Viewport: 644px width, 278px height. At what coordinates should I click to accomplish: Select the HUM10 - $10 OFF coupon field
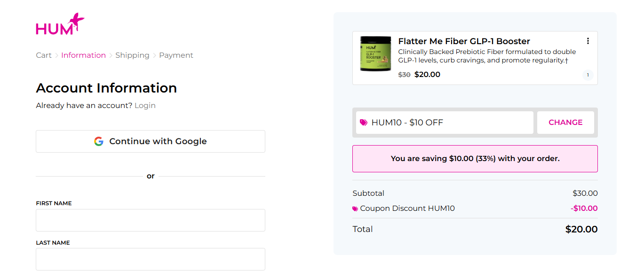[445, 122]
